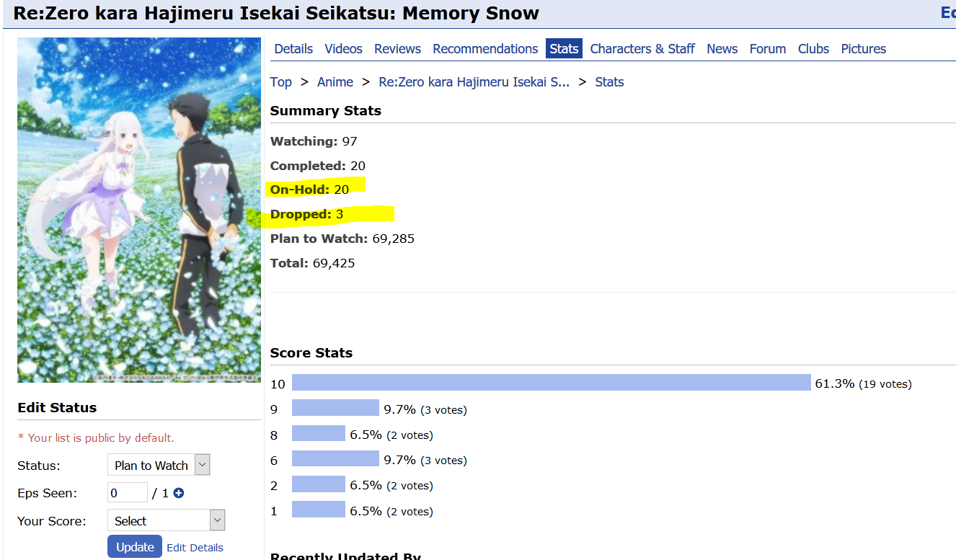The width and height of the screenshot is (956, 560).
Task: Go to the Reviews tab
Action: (x=397, y=49)
